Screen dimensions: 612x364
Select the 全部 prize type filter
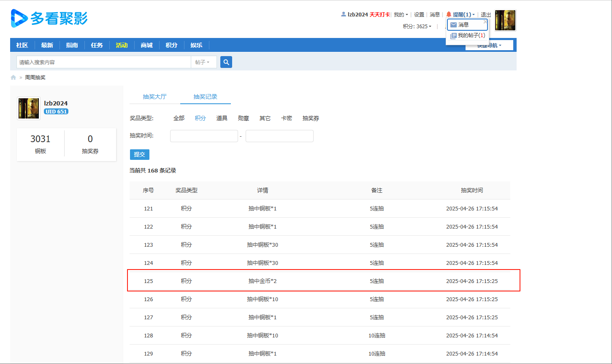[179, 118]
